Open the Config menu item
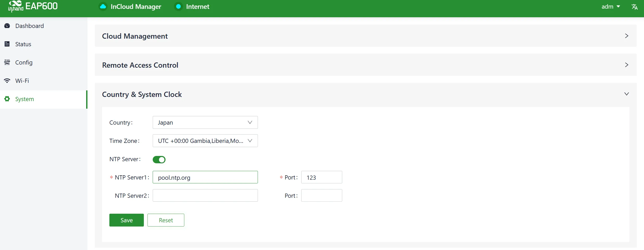The height and width of the screenshot is (250, 644). click(44, 62)
